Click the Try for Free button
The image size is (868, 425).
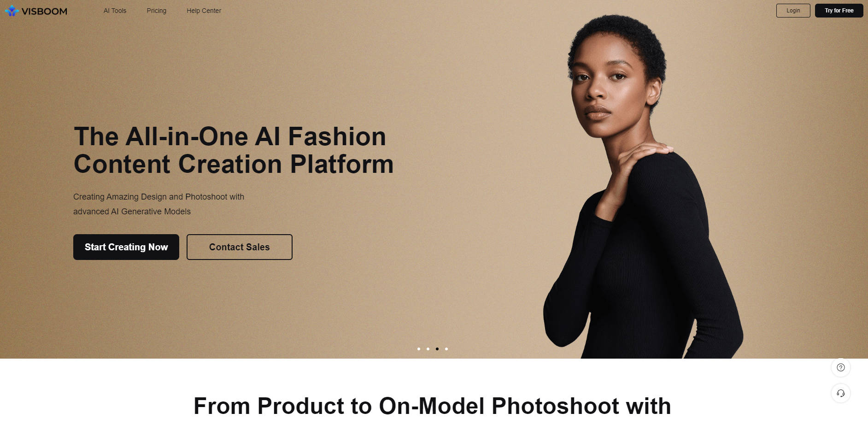tap(839, 11)
